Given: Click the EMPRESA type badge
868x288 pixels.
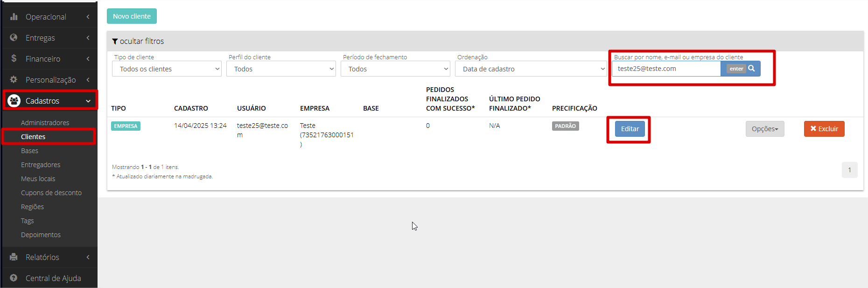Looking at the screenshot, I should click(126, 126).
